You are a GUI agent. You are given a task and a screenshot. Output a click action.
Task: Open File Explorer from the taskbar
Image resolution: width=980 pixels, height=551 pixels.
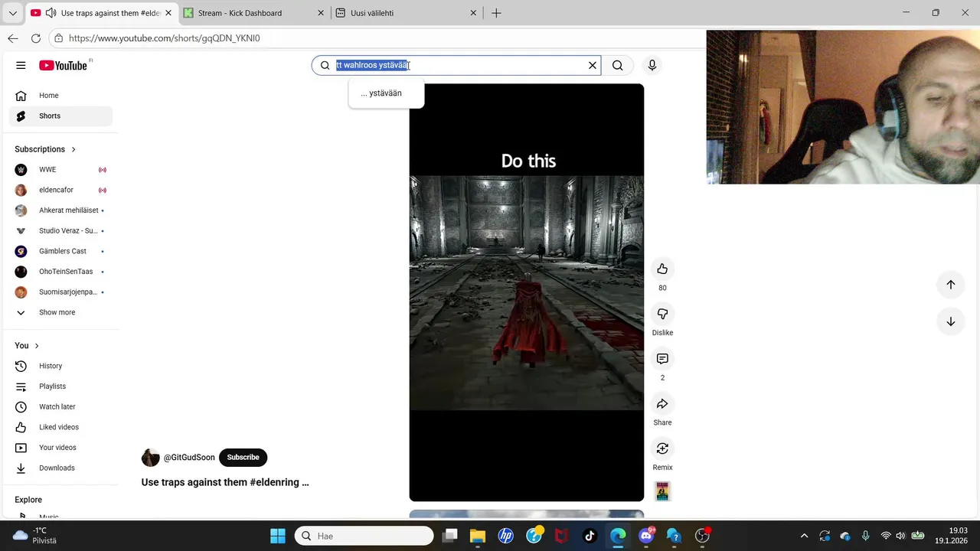(x=477, y=536)
